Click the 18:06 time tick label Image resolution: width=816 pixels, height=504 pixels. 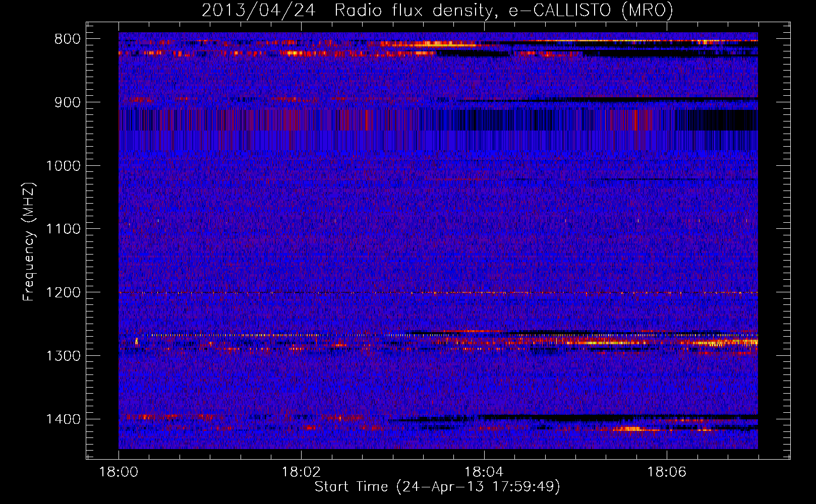tap(667, 472)
